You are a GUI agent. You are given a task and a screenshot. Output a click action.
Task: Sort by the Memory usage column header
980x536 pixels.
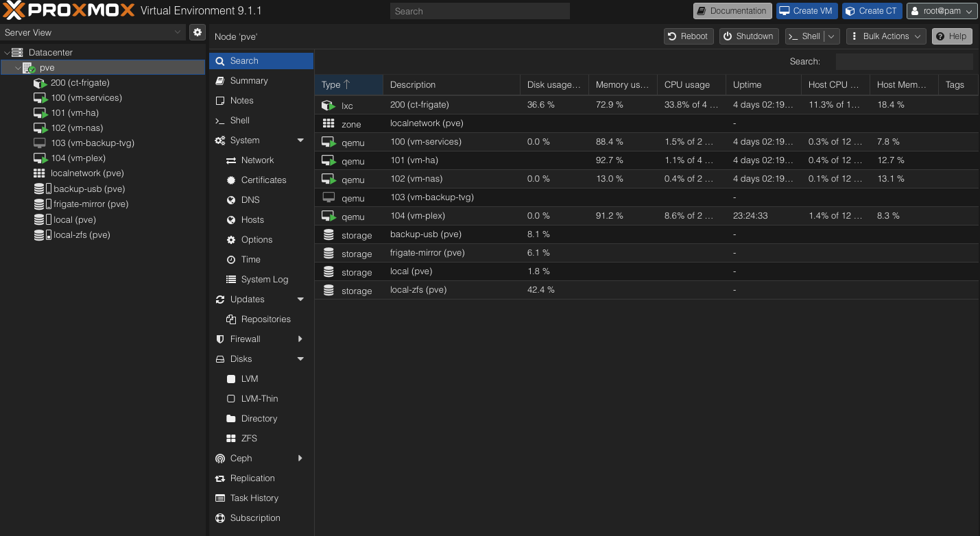pyautogui.click(x=623, y=84)
